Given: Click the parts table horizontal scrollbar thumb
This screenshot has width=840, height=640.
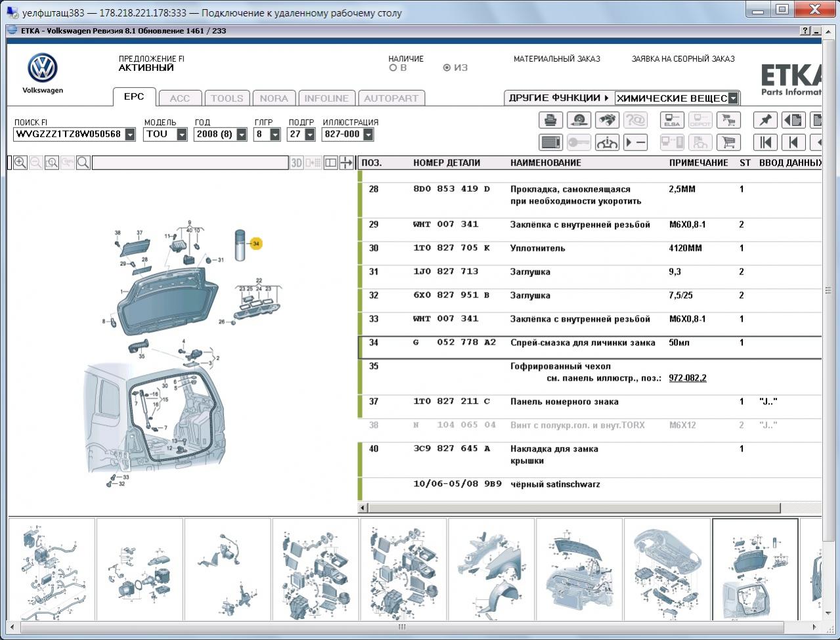Looking at the screenshot, I should (574, 508).
